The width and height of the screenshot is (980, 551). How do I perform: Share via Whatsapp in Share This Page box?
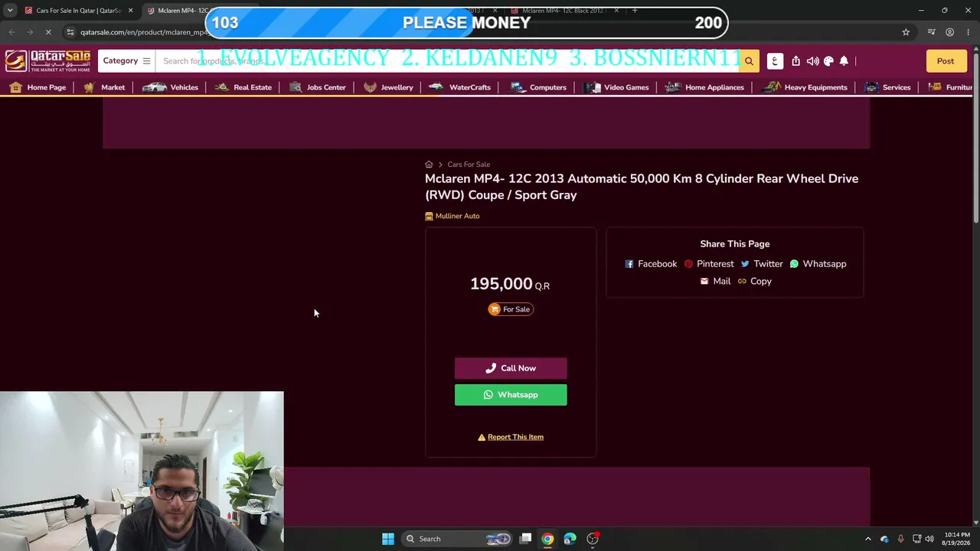[x=818, y=264]
